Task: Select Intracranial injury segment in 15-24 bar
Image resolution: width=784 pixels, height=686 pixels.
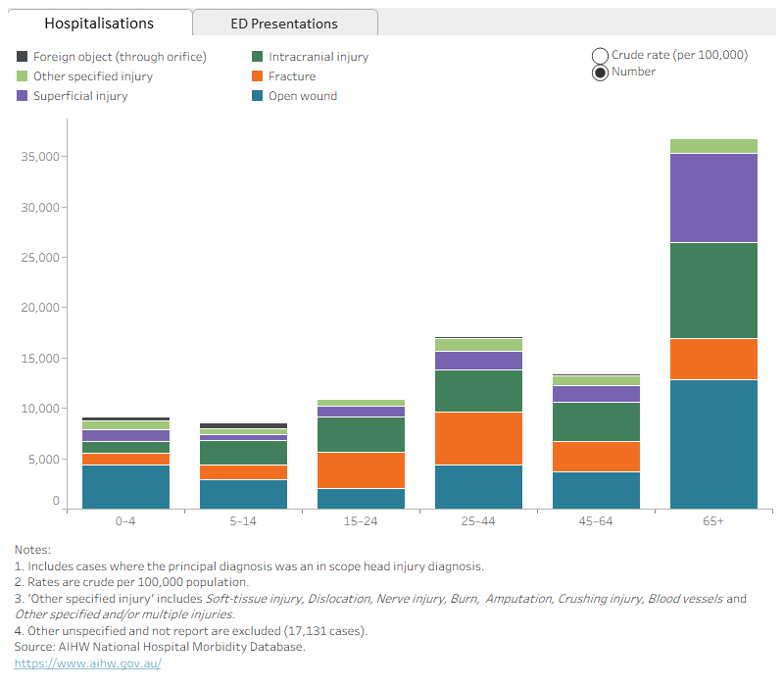Action: click(361, 434)
